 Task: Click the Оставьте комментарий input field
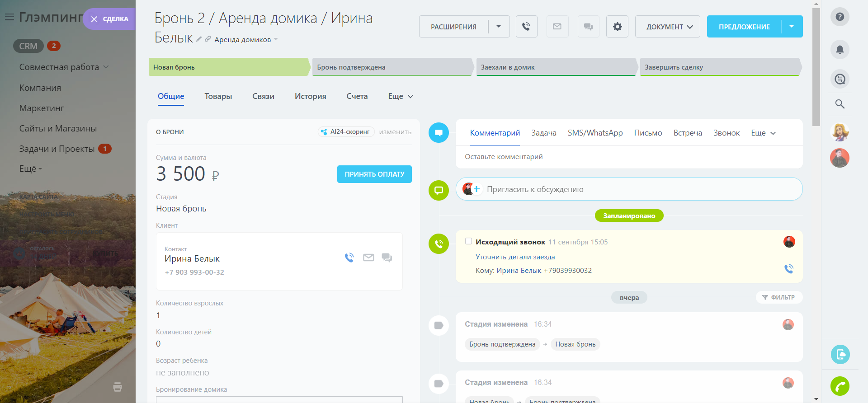click(x=628, y=157)
